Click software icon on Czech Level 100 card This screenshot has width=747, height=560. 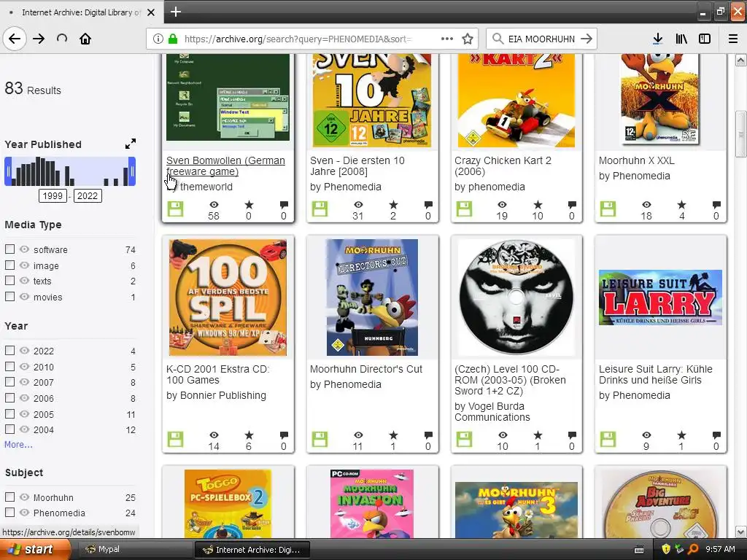tap(464, 439)
